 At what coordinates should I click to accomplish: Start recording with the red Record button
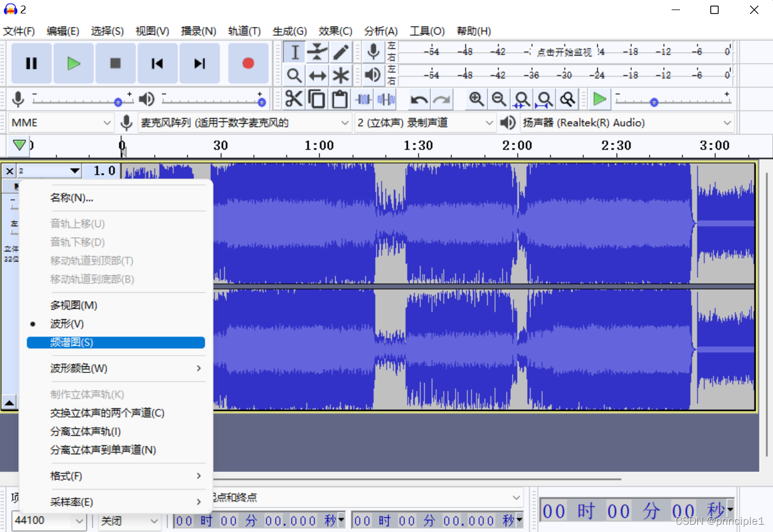click(x=248, y=63)
